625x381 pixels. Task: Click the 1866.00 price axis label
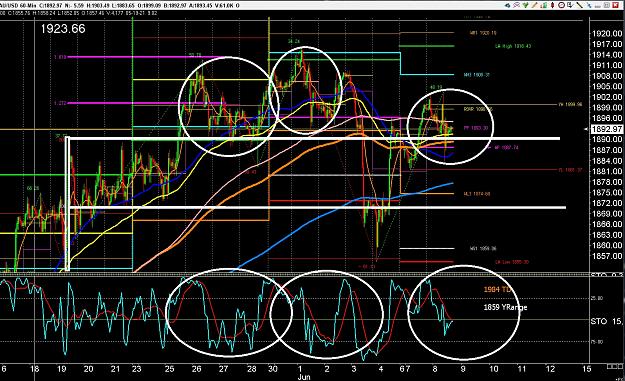(607, 224)
